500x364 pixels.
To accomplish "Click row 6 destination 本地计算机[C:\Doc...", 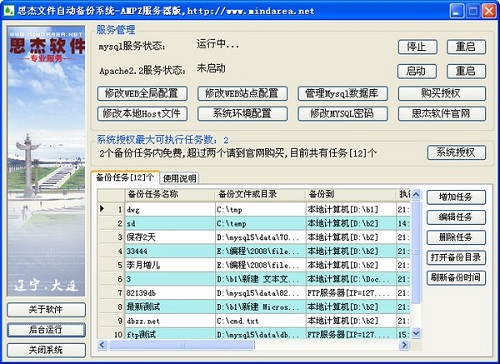I will (x=351, y=279).
